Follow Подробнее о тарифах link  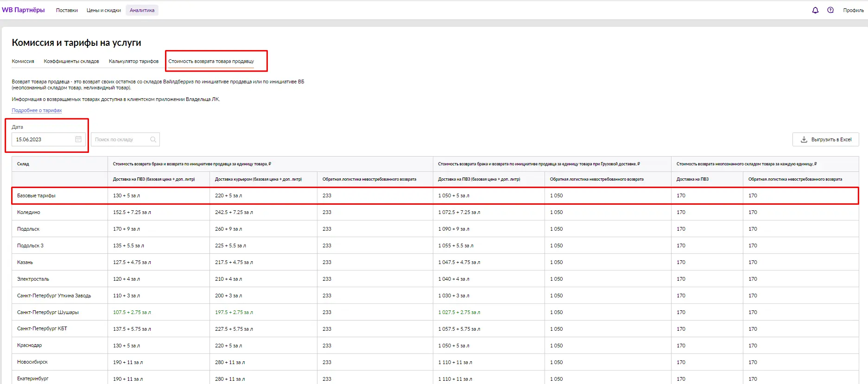pyautogui.click(x=37, y=110)
